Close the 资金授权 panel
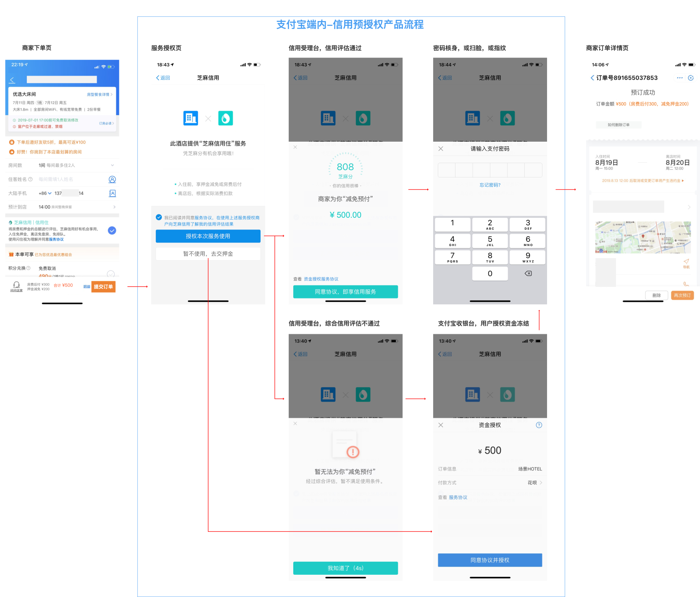This screenshot has height=597, width=700. (x=441, y=425)
